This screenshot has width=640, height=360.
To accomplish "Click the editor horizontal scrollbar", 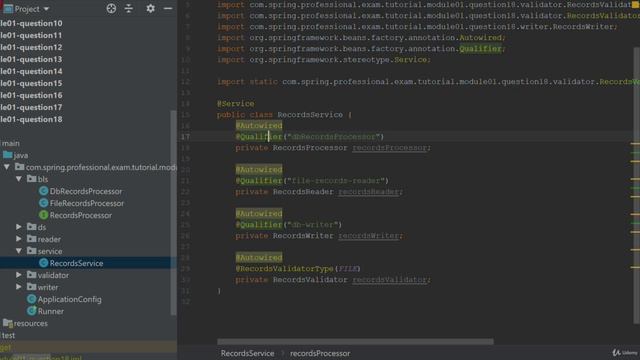I will [355, 341].
